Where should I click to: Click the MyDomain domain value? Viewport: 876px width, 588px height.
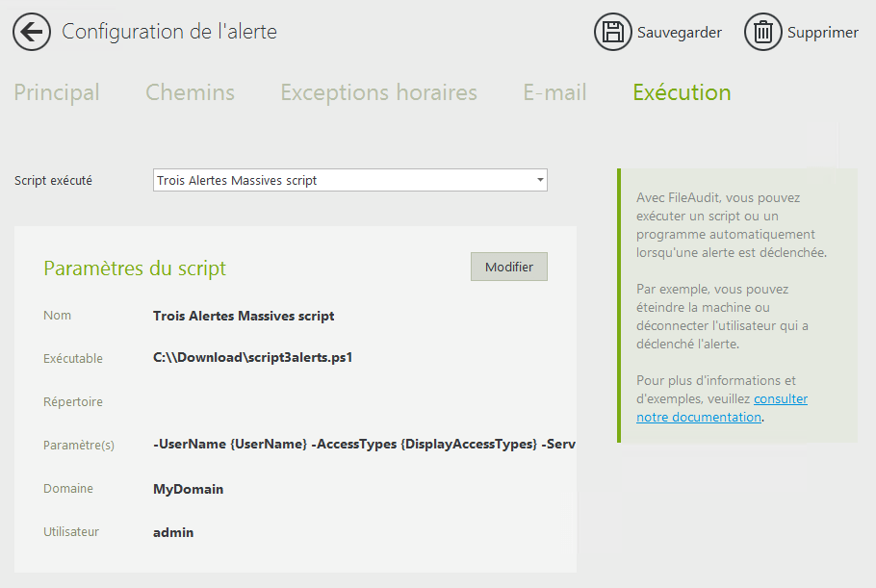pos(188,489)
